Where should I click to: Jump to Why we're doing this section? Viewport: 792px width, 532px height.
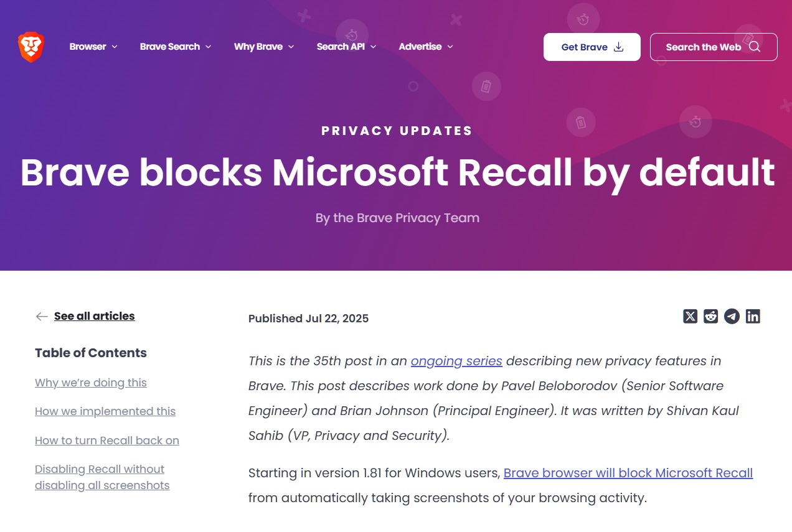point(91,383)
